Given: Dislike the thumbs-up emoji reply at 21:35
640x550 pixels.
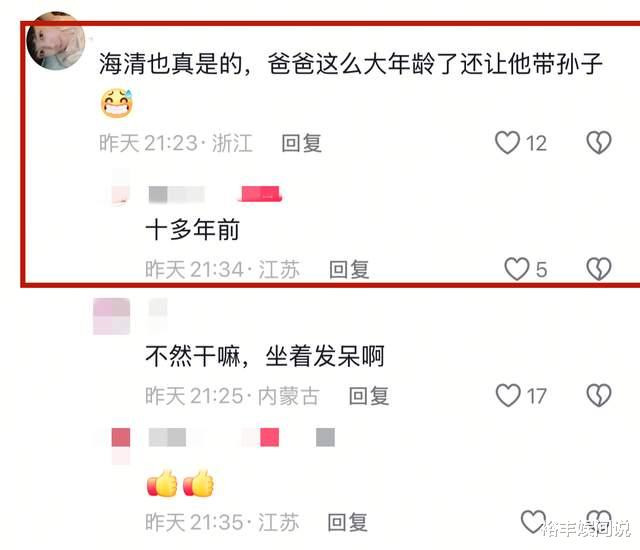Looking at the screenshot, I should [x=599, y=521].
